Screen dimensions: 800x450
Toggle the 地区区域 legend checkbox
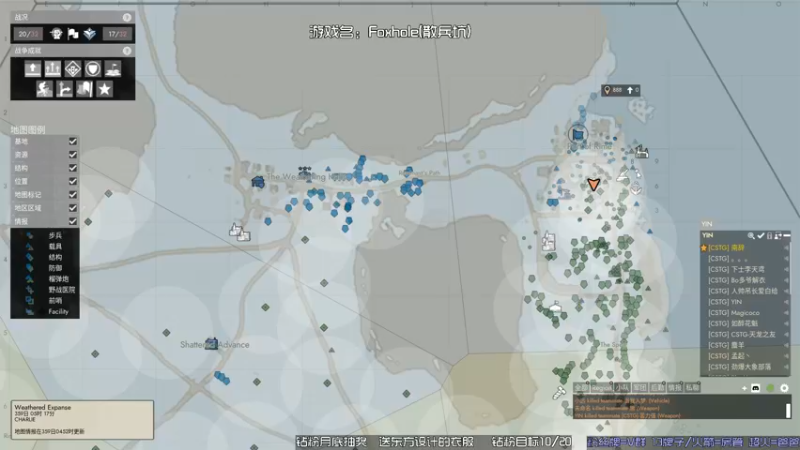tap(73, 208)
